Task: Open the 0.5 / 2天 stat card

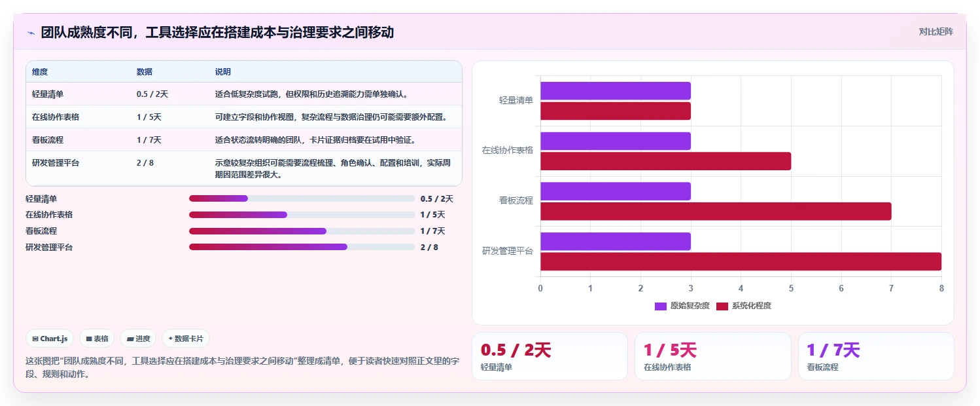Action: coord(550,356)
